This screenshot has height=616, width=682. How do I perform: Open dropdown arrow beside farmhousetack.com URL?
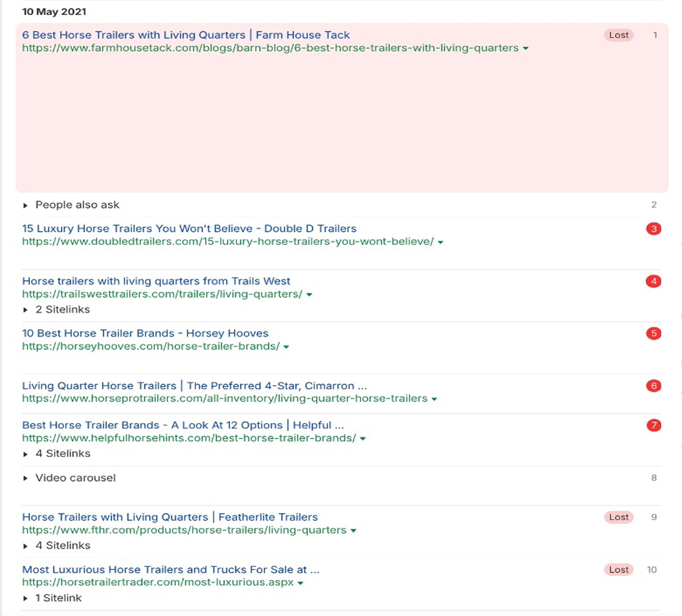(526, 49)
